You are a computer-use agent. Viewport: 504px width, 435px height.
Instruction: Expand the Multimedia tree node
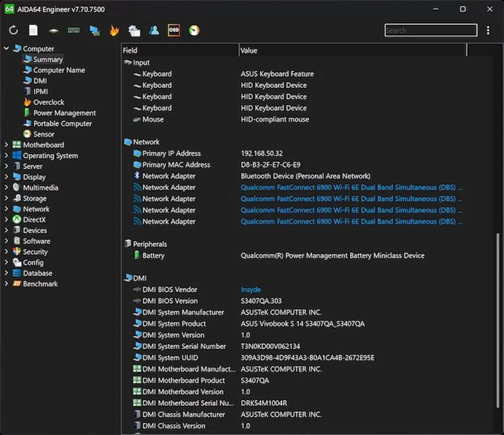tap(6, 187)
